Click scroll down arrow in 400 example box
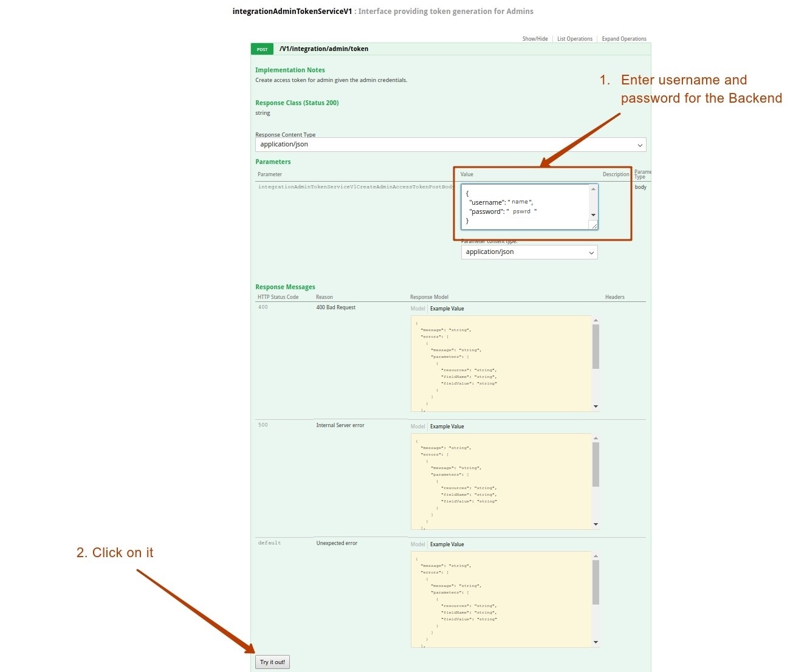 point(596,406)
